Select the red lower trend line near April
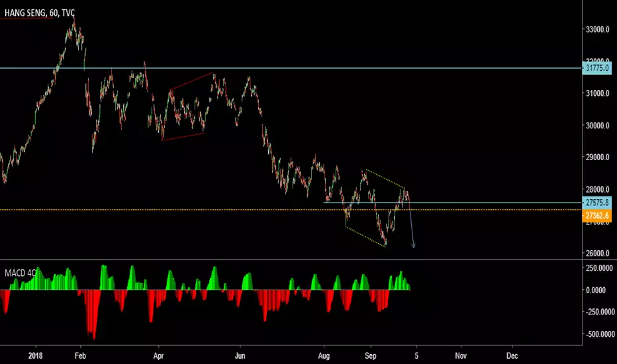The width and height of the screenshot is (617, 364). [183, 136]
